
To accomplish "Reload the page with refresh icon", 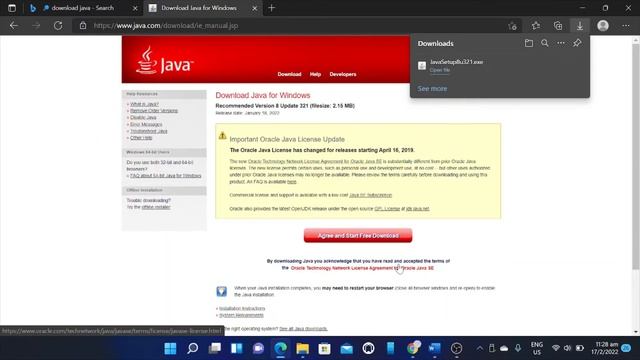I will pyautogui.click(x=58, y=26).
